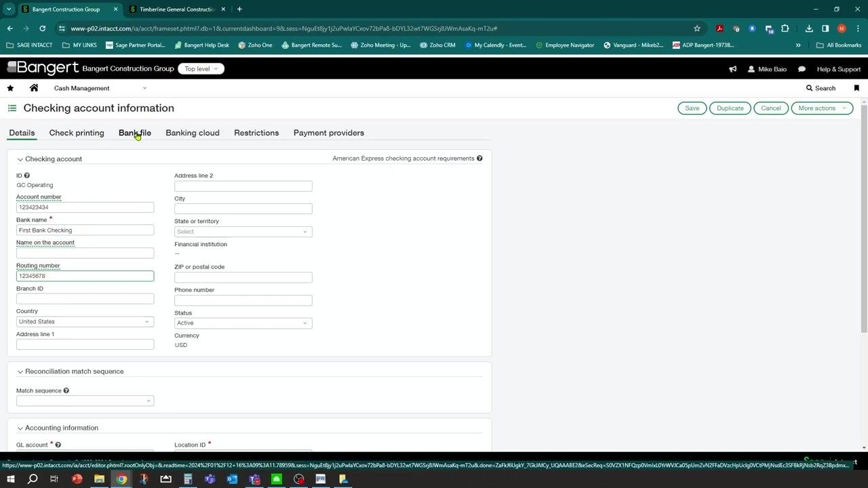Open the State or territory dropdown
Viewport: 868px width, 488px height.
point(243,232)
